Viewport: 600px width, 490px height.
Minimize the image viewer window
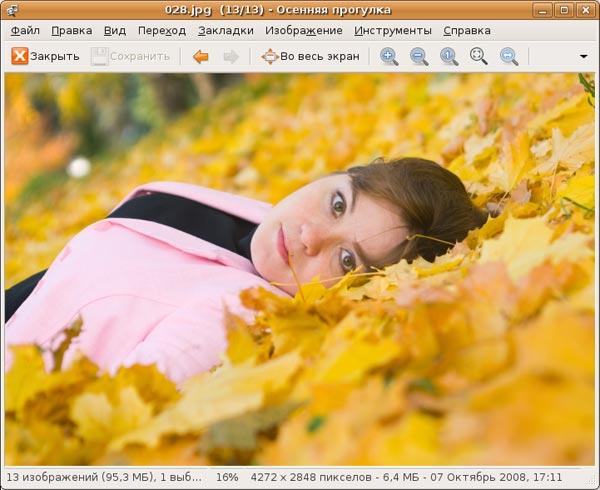(542, 10)
